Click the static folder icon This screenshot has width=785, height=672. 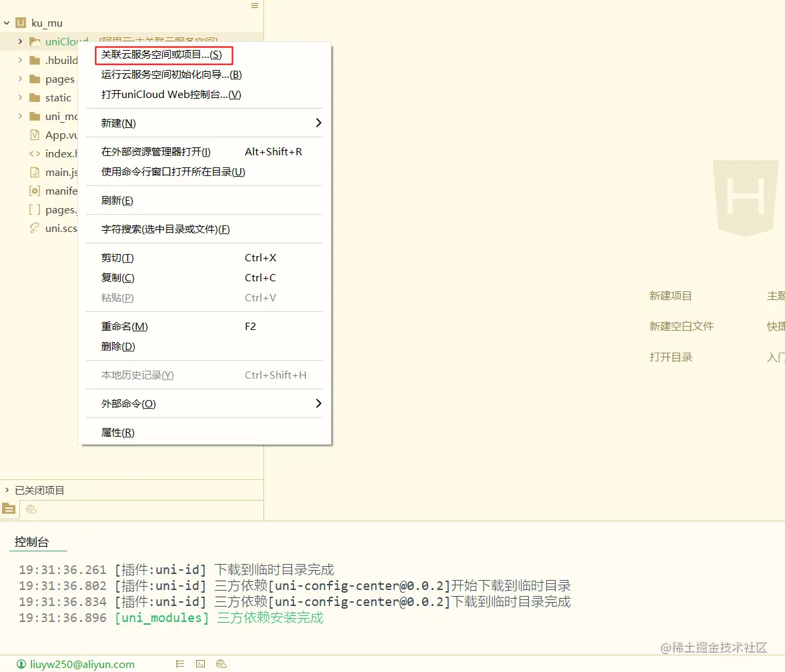35,97
